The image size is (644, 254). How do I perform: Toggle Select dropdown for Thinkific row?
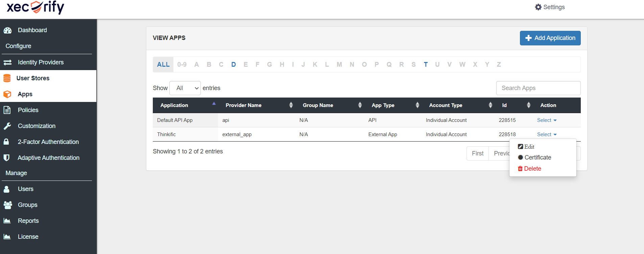click(547, 134)
